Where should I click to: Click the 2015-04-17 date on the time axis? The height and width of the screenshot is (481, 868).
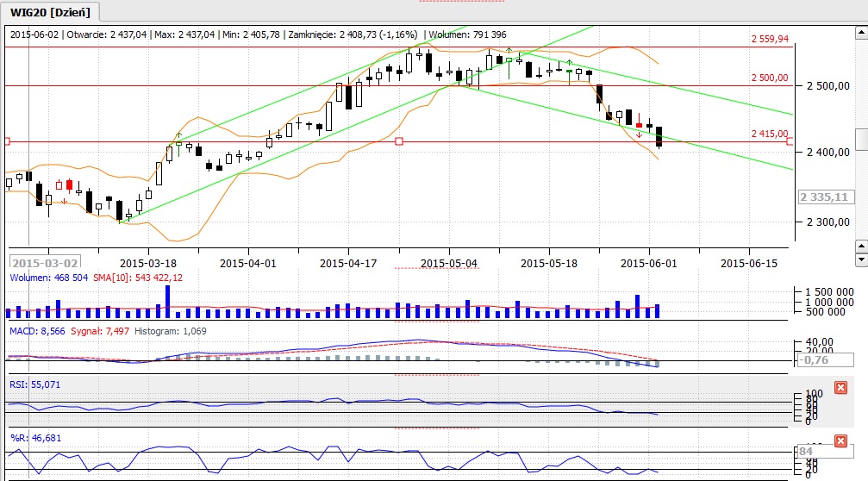(x=348, y=264)
